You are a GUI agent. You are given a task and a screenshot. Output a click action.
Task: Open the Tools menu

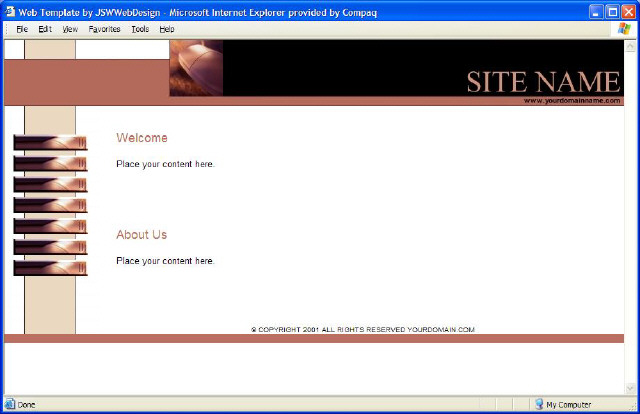coord(140,29)
